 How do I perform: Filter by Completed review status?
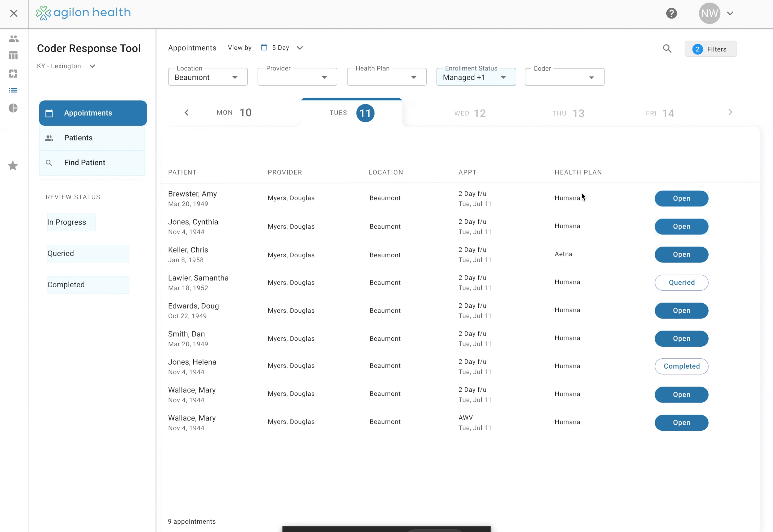point(88,285)
